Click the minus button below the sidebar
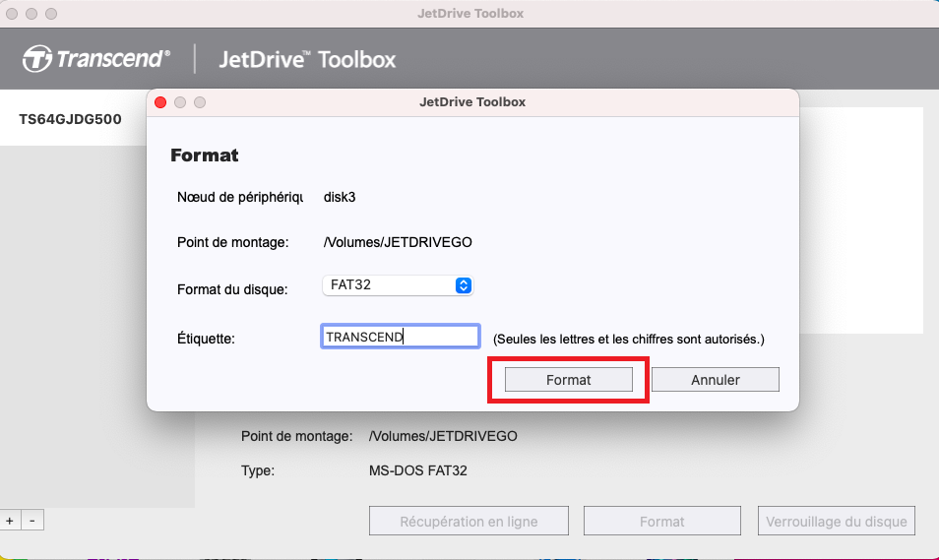 coord(32,521)
